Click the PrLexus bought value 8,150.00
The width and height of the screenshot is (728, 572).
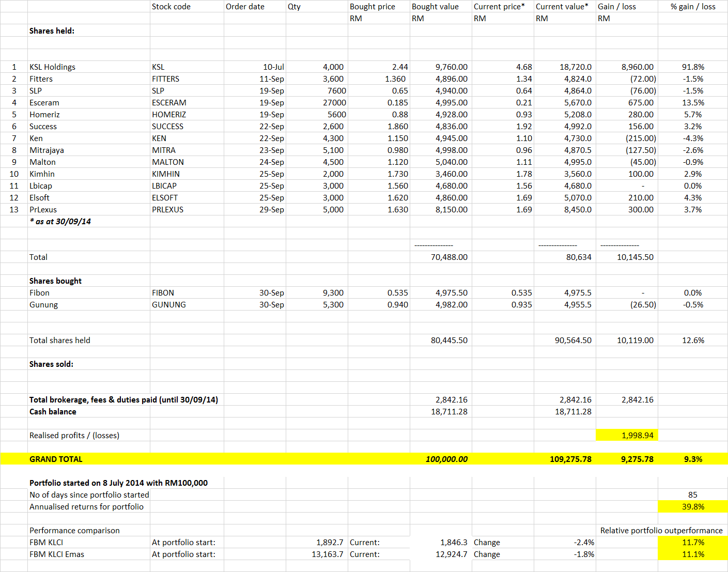(441, 209)
